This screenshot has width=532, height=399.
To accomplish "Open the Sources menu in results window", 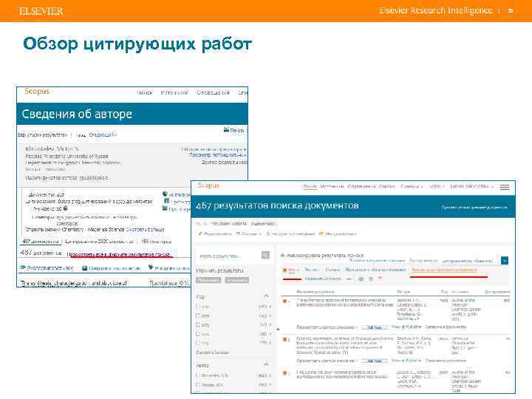I will (332, 186).
